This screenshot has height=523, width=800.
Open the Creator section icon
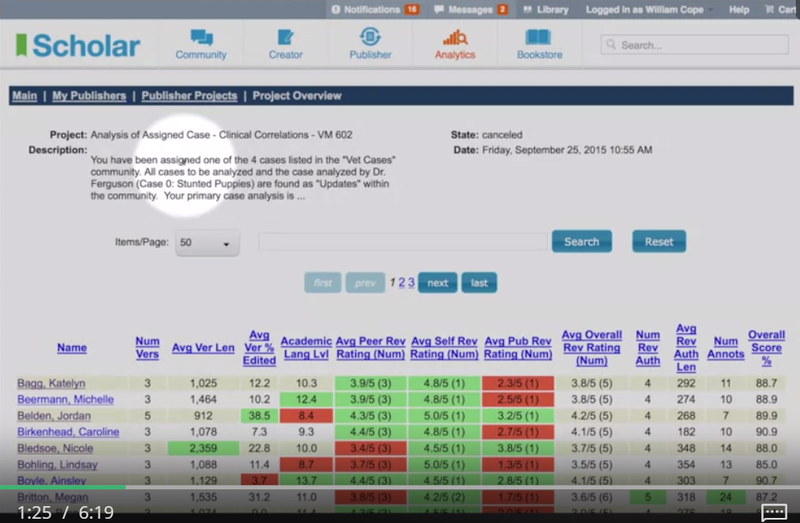(285, 39)
